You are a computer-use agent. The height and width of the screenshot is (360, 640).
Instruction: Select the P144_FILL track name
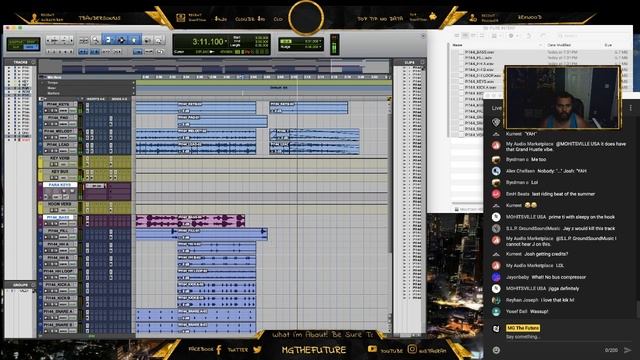[x=58, y=231]
